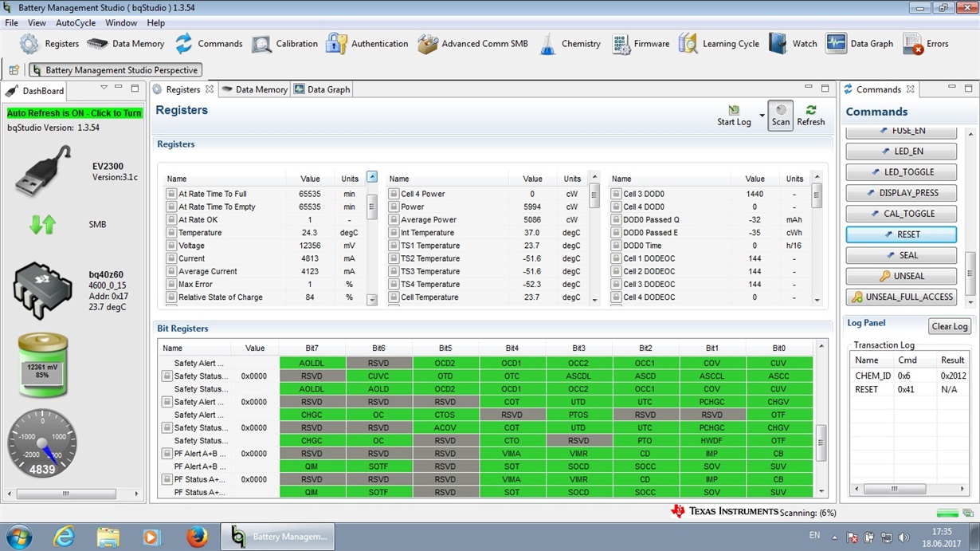Open the Registers toolbar icon
Viewport: 980px width, 551px height.
tap(49, 44)
